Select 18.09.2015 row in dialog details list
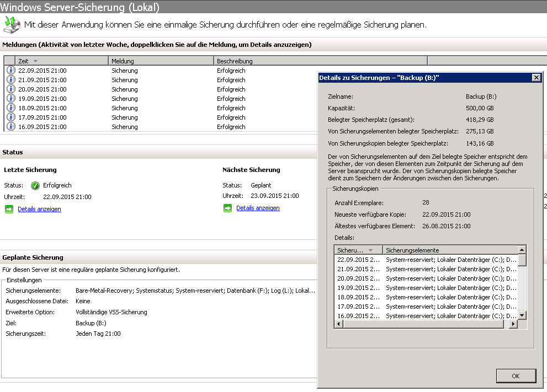547x392 pixels. click(426, 297)
